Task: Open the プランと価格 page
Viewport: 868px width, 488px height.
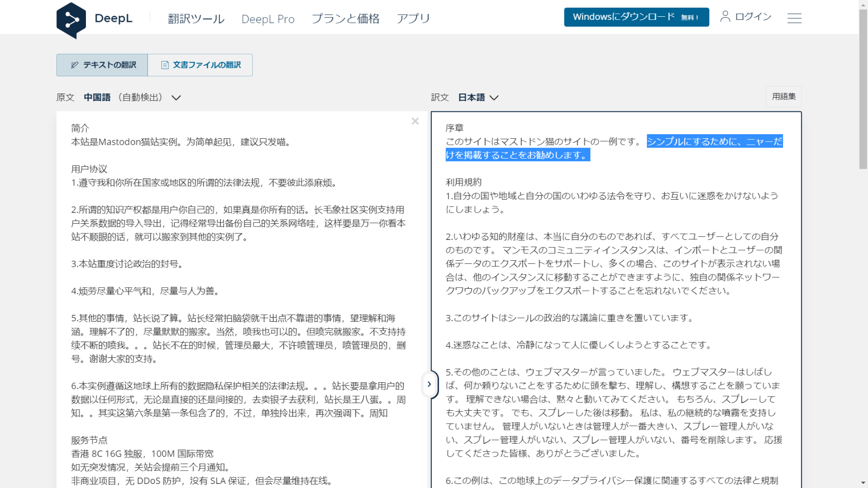Action: point(345,19)
